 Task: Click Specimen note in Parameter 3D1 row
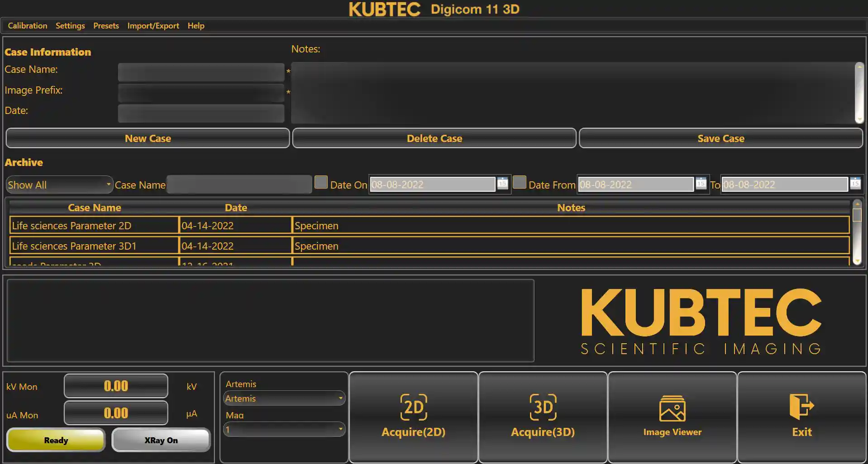[571, 246]
